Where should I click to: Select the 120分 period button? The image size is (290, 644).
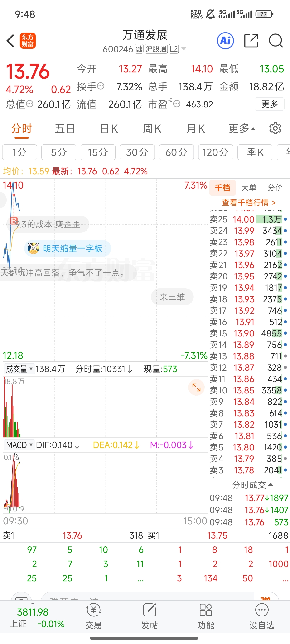pos(215,152)
